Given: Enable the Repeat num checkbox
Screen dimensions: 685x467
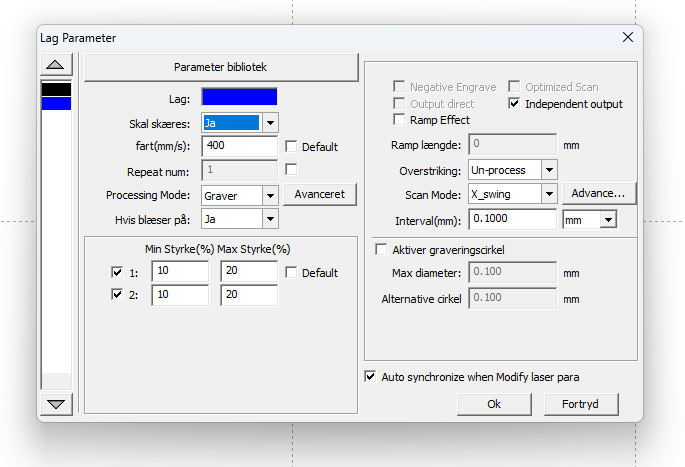Looking at the screenshot, I should coord(291,169).
